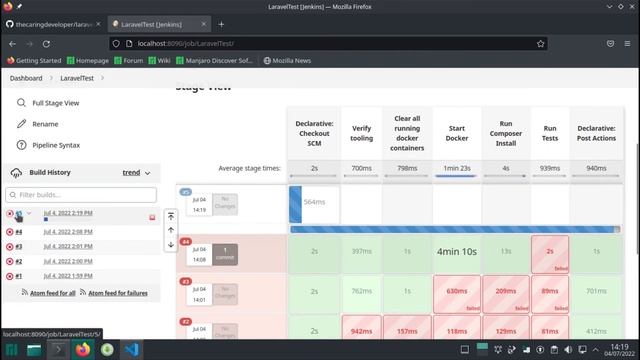This screenshot has height=360, width=640.
Task: Click build #5 overall progress bar
Action: click(455, 229)
